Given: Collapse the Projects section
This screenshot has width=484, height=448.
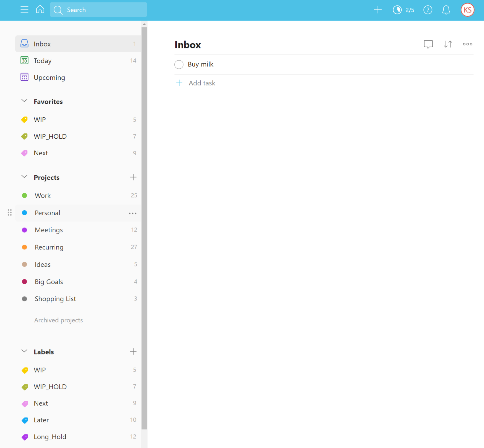Looking at the screenshot, I should (24, 177).
